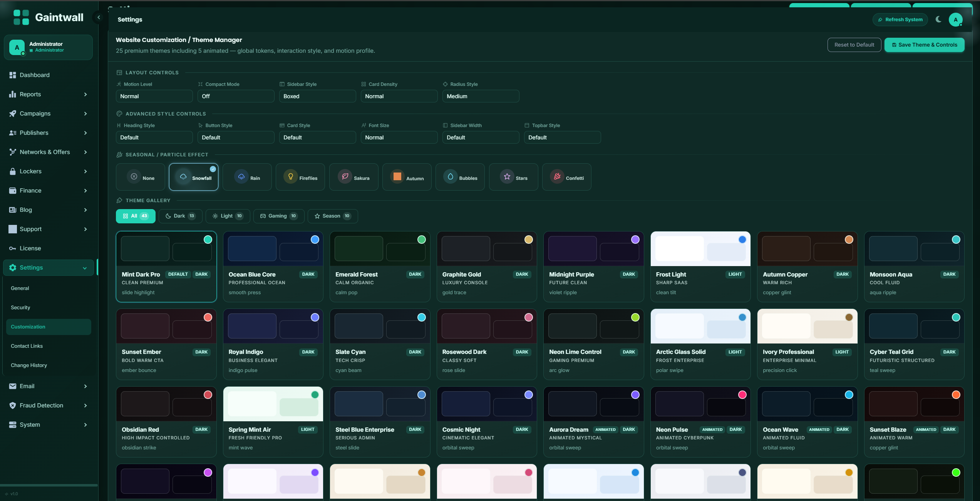Click the Gaintwall logo icon
980x501 pixels.
21,17
